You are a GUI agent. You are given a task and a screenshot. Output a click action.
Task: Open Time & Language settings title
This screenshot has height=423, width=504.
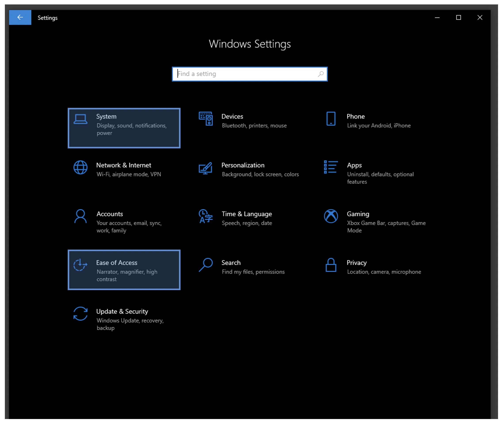(247, 214)
